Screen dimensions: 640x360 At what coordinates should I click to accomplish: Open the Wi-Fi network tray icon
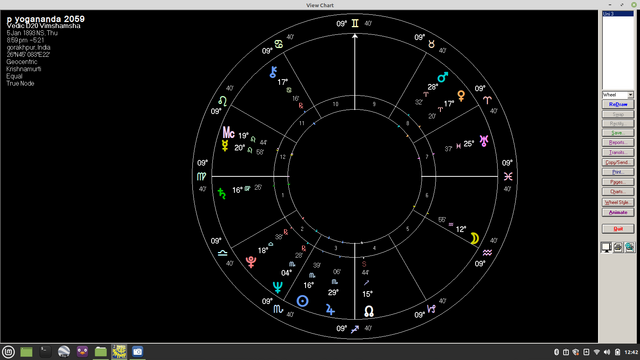tap(597, 352)
